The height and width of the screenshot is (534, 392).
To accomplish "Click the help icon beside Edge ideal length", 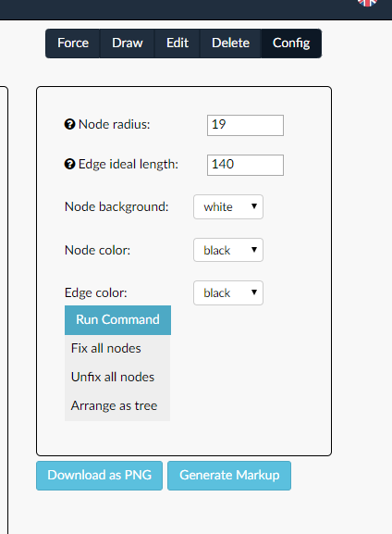I will 69,164.
